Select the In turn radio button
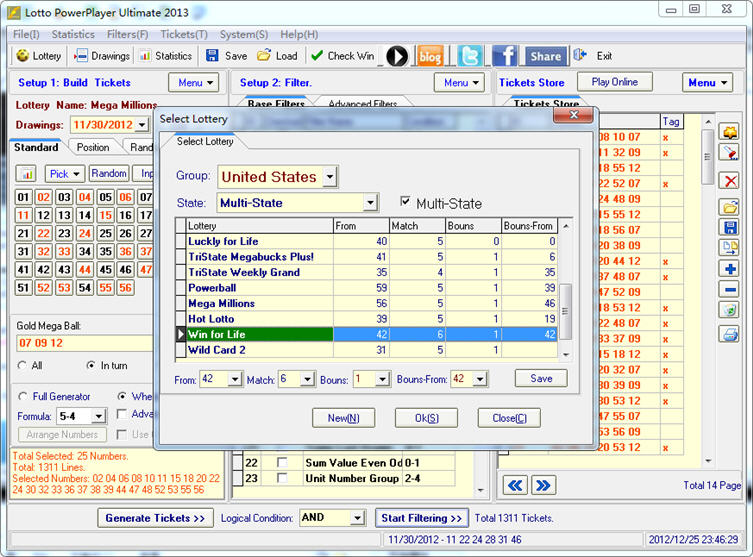 [x=90, y=365]
